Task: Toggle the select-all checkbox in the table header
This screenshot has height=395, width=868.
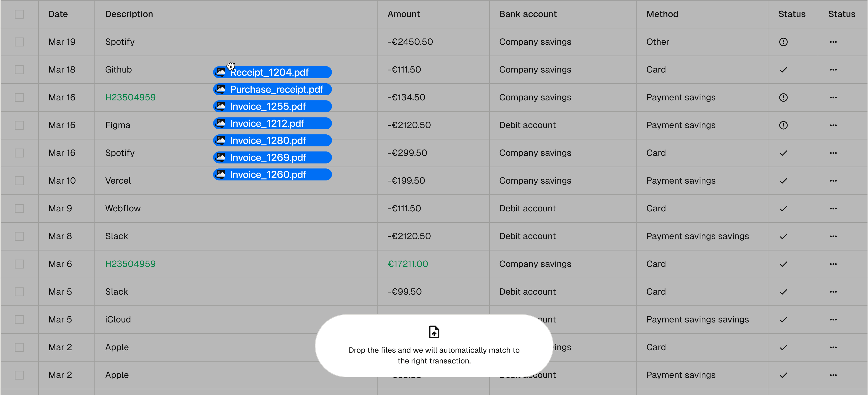Action: coord(19,14)
